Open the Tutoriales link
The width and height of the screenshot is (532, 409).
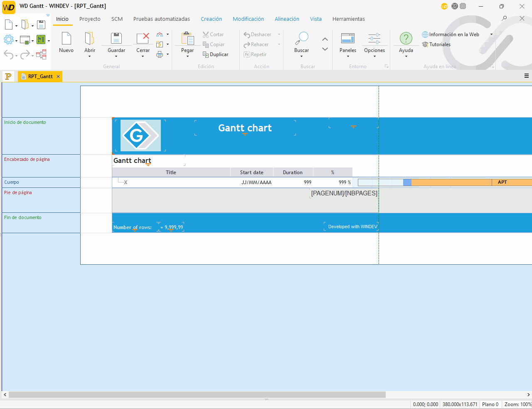click(436, 44)
